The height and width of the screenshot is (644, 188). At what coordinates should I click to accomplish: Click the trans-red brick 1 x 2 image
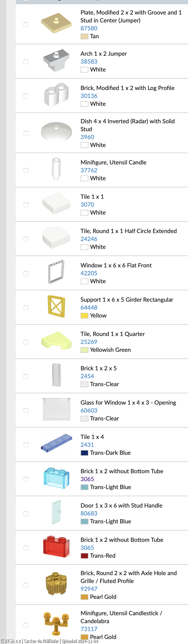point(56,547)
